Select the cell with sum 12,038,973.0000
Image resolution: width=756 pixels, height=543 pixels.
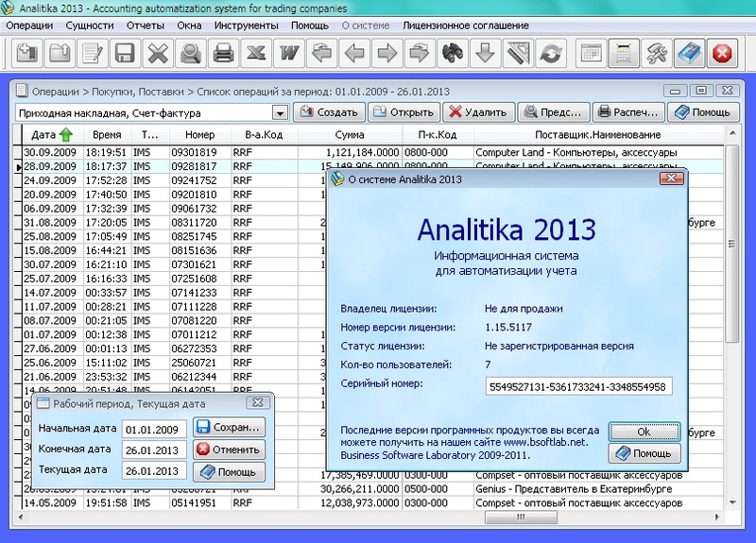pos(350,502)
